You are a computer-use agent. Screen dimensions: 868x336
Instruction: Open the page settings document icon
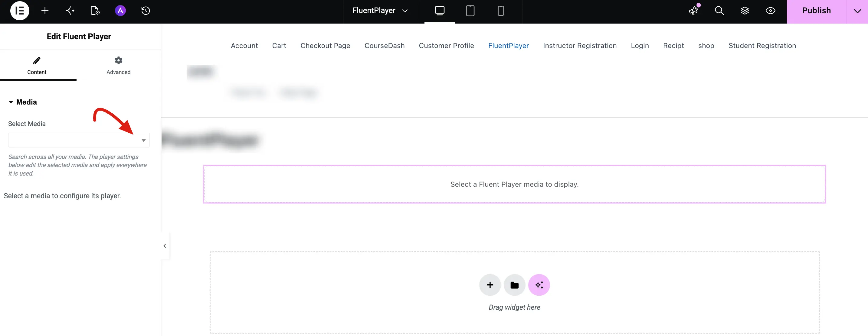95,11
